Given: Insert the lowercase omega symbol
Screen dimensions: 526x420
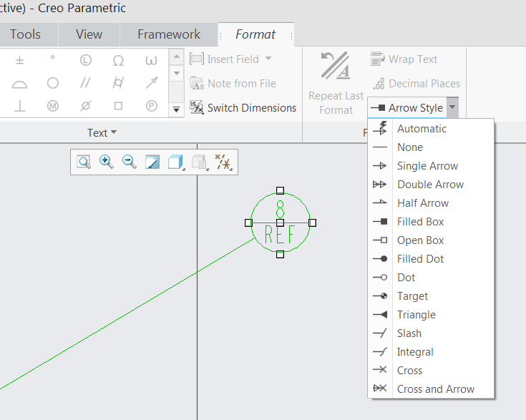Looking at the screenshot, I should pos(151,61).
